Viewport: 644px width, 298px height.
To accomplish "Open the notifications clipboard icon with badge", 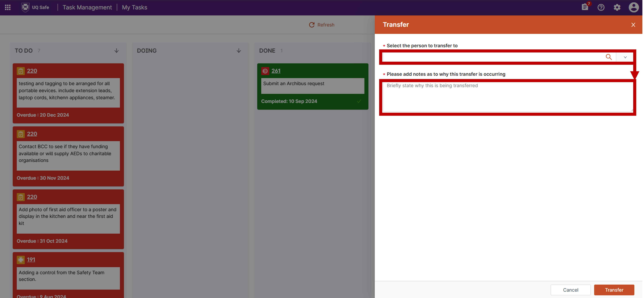I will (x=585, y=7).
